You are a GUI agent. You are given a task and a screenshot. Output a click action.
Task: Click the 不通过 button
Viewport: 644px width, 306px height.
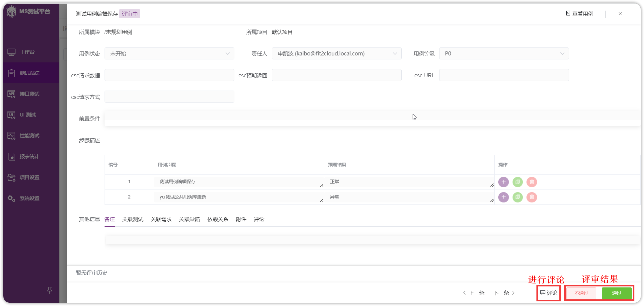[x=581, y=293]
